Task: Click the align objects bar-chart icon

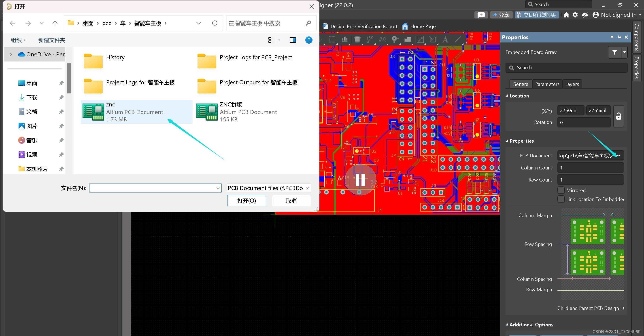Action: [345, 39]
